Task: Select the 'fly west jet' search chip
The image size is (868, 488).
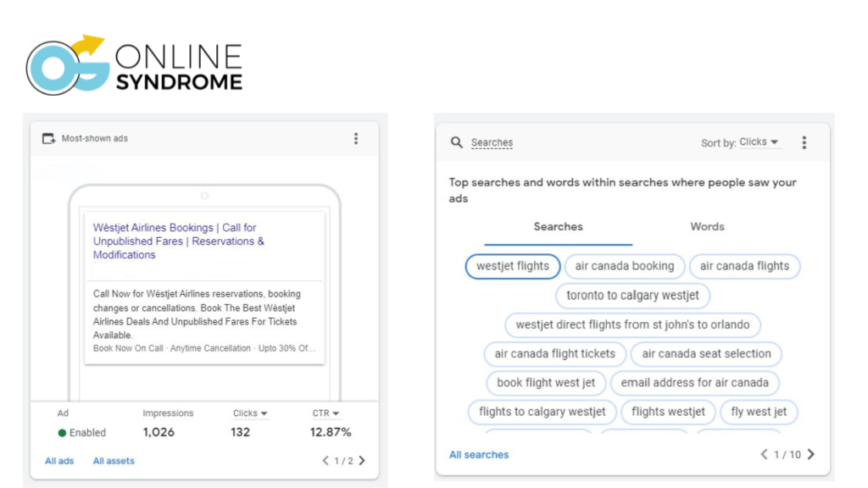Action: (759, 412)
